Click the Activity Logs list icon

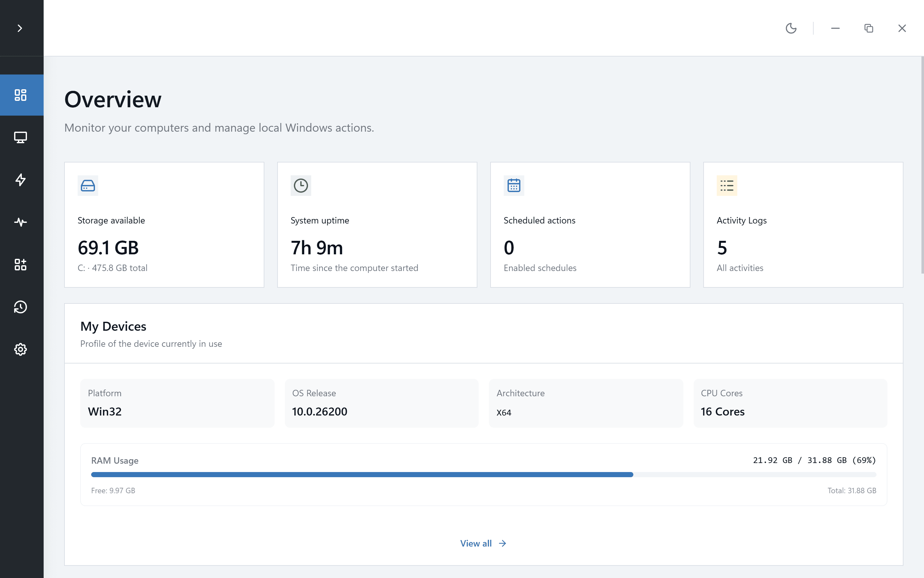(x=727, y=185)
